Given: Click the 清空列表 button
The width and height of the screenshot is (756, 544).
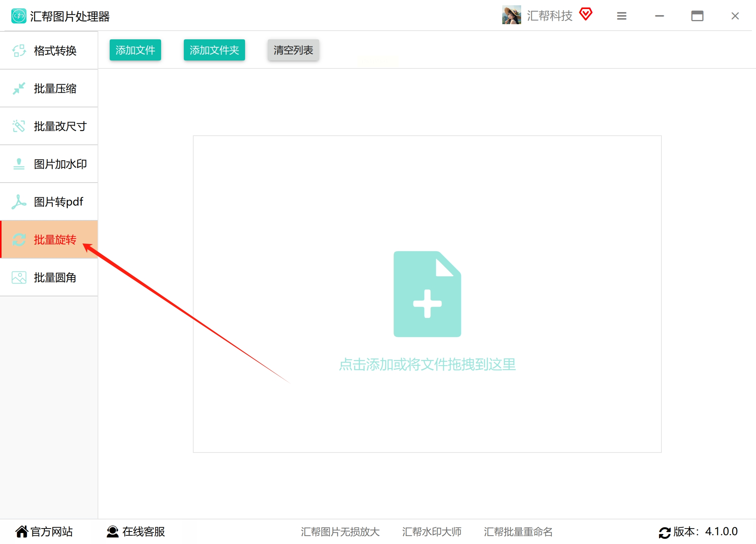Looking at the screenshot, I should pyautogui.click(x=293, y=50).
